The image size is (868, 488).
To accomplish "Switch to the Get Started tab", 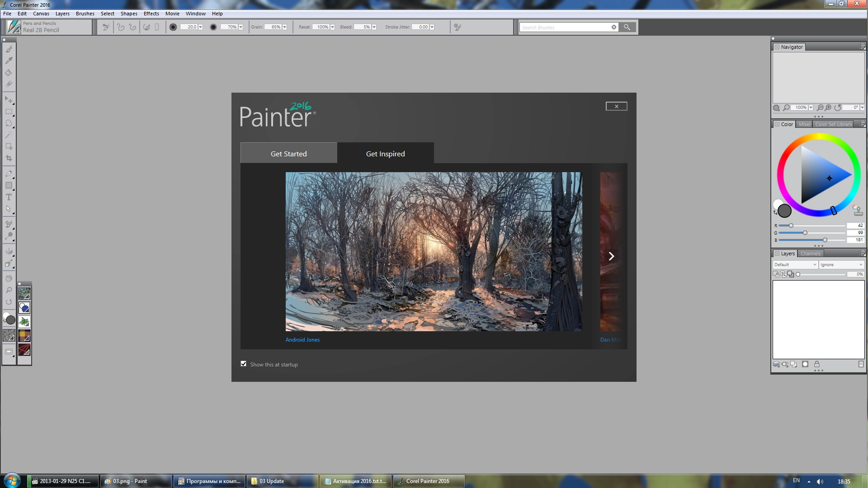I will [x=288, y=154].
